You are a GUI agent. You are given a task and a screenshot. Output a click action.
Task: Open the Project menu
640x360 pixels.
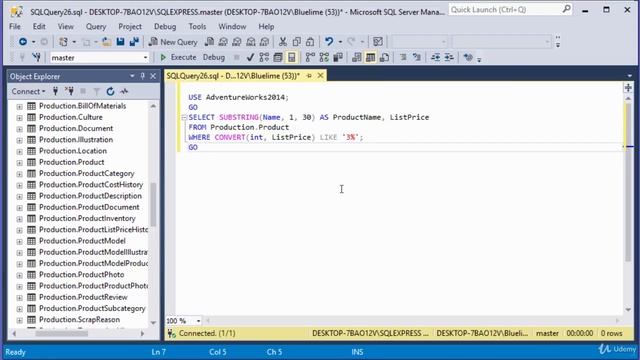point(130,27)
